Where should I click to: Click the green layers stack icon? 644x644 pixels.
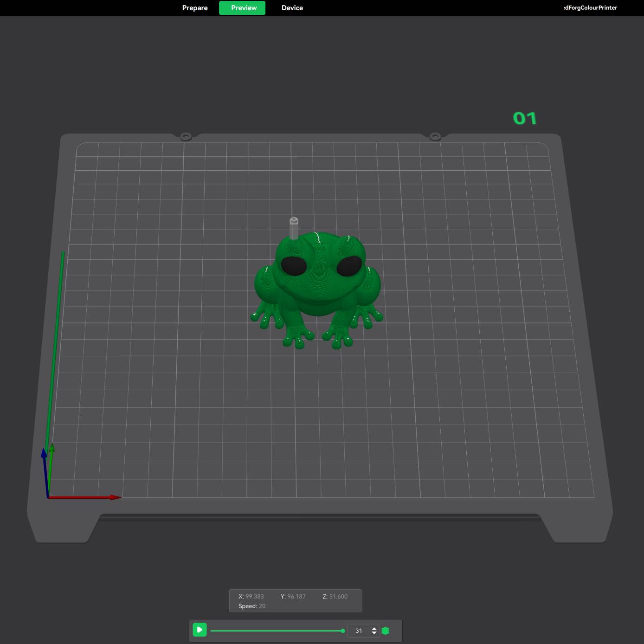[x=385, y=631]
